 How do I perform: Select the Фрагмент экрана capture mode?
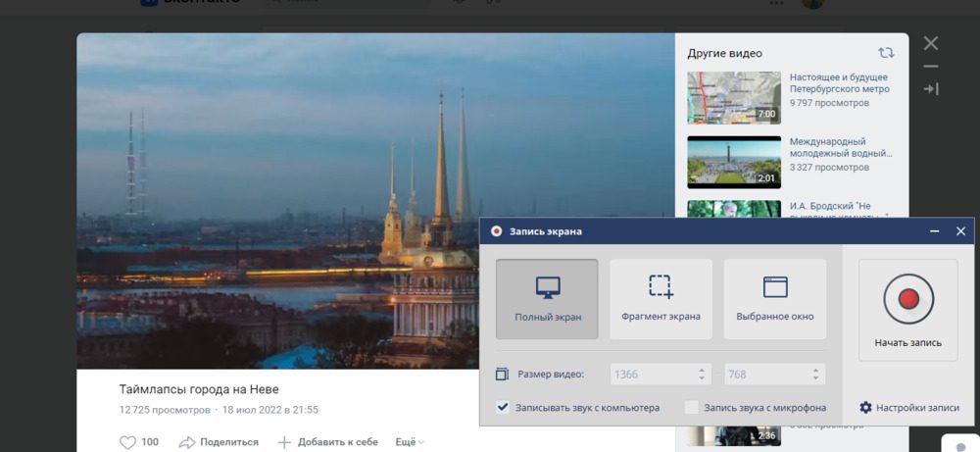point(661,299)
